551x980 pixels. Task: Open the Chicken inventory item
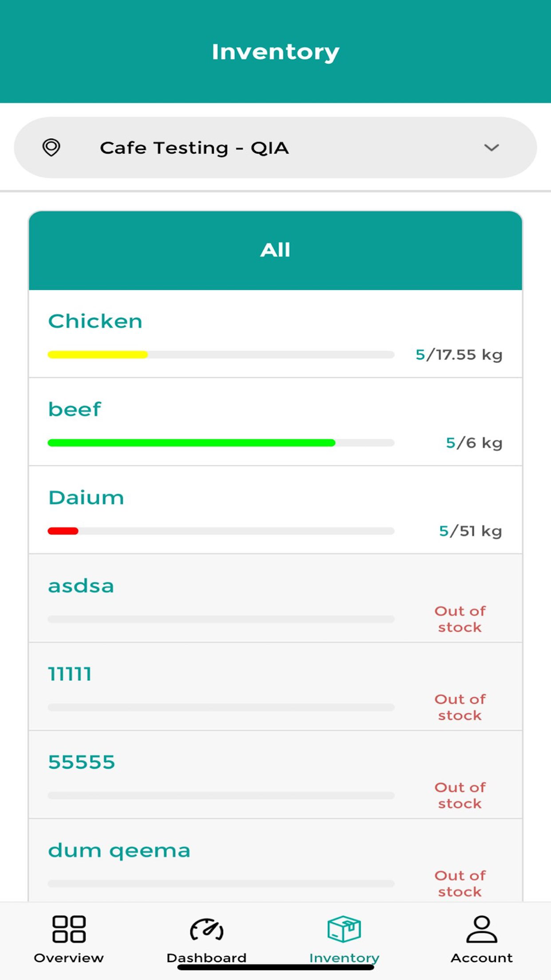click(x=275, y=334)
